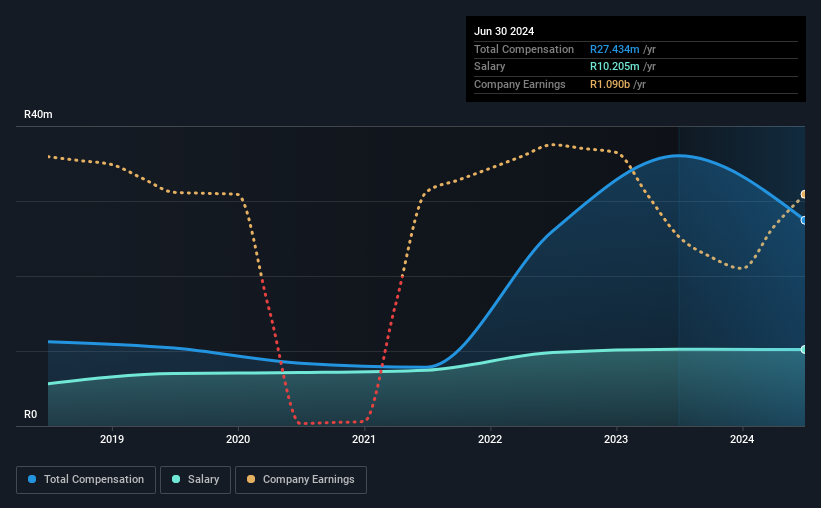
Task: Click the 2022 axis label
Action: 490,439
